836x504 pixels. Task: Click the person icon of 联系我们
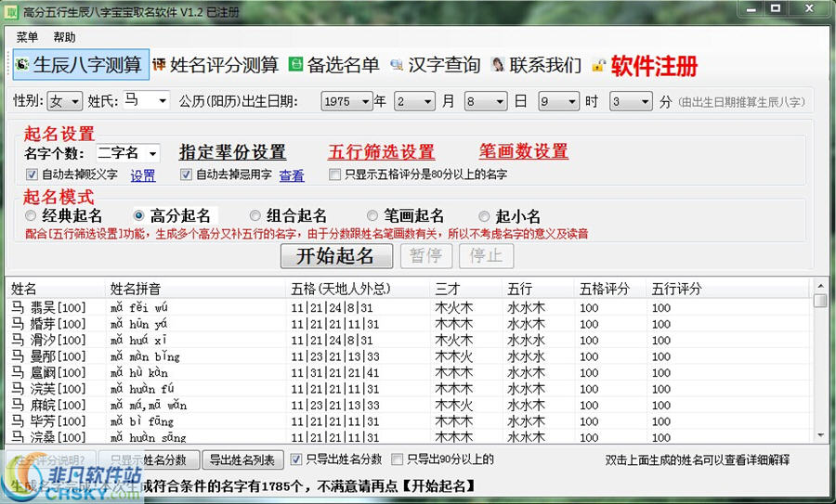click(x=498, y=64)
